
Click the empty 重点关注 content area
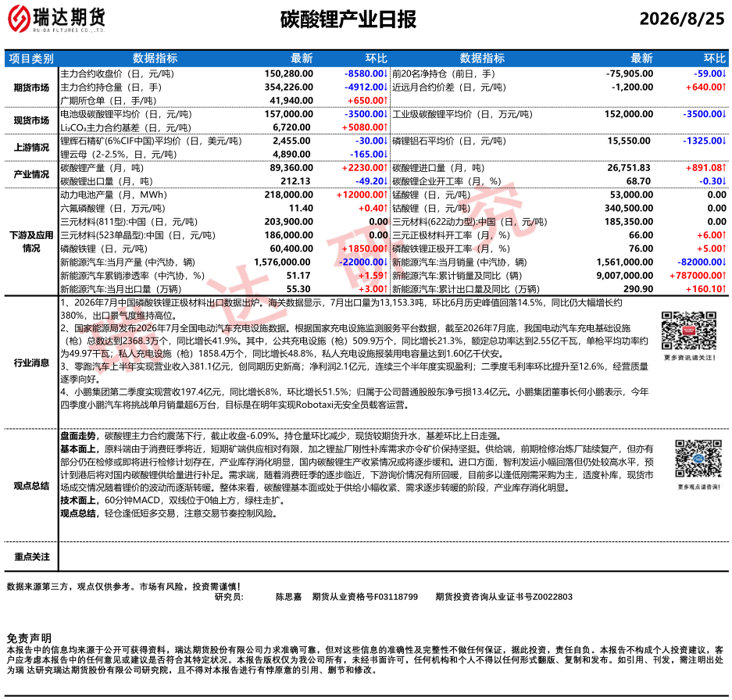(393, 556)
